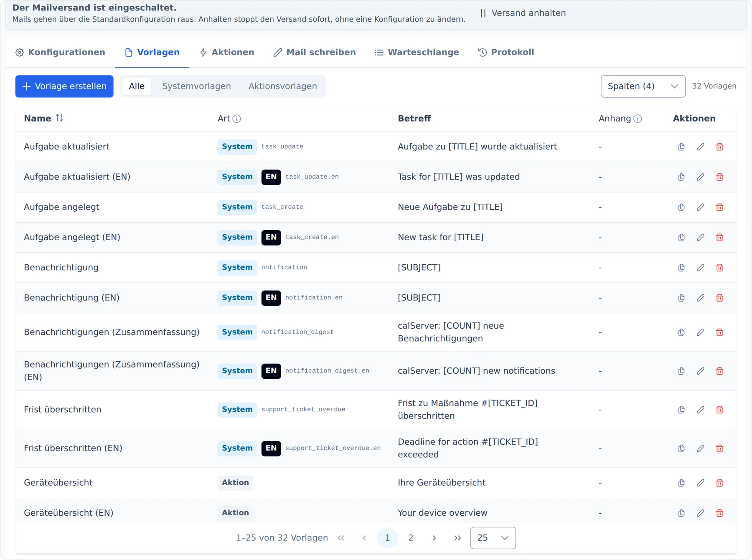
Task: Edit the notification_digest template row
Action: tap(701, 332)
